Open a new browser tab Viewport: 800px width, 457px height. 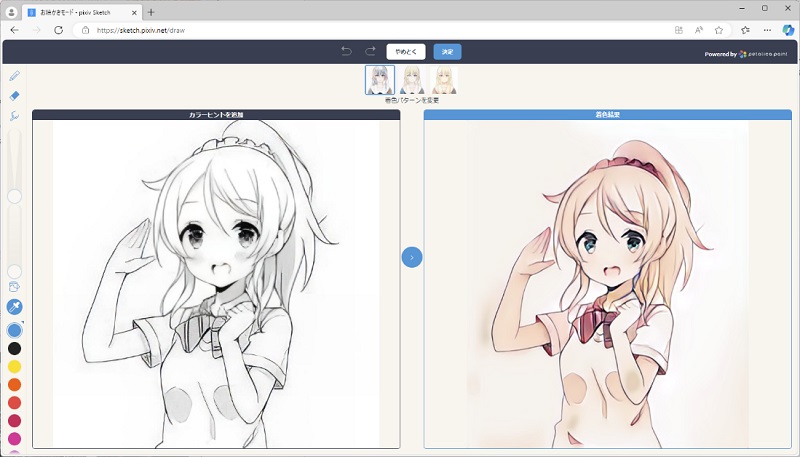click(151, 12)
